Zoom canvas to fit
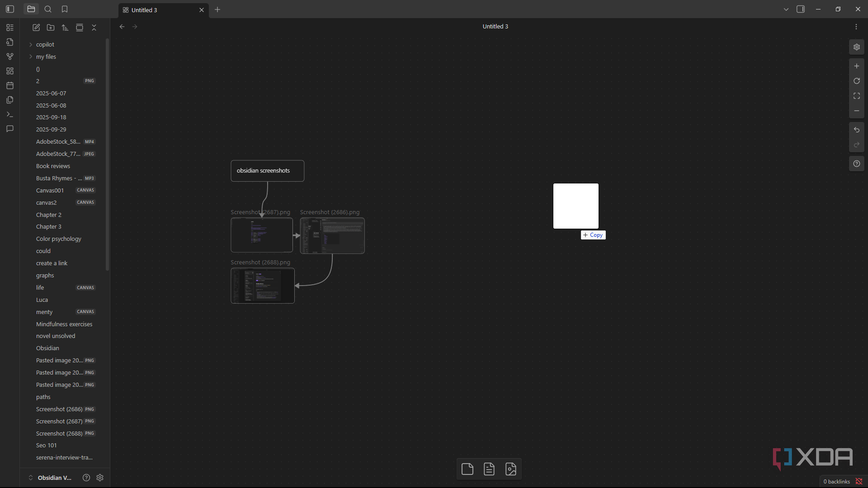Image resolution: width=868 pixels, height=488 pixels. [857, 96]
